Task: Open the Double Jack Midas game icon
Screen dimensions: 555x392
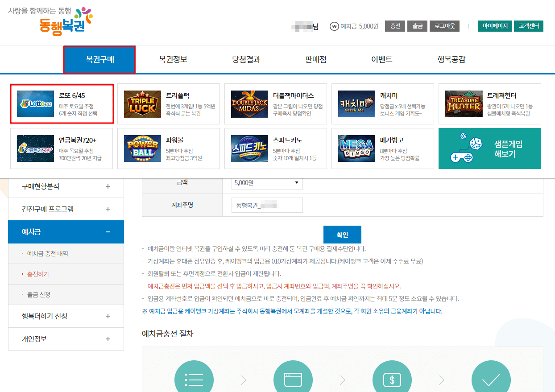Action: (x=250, y=103)
